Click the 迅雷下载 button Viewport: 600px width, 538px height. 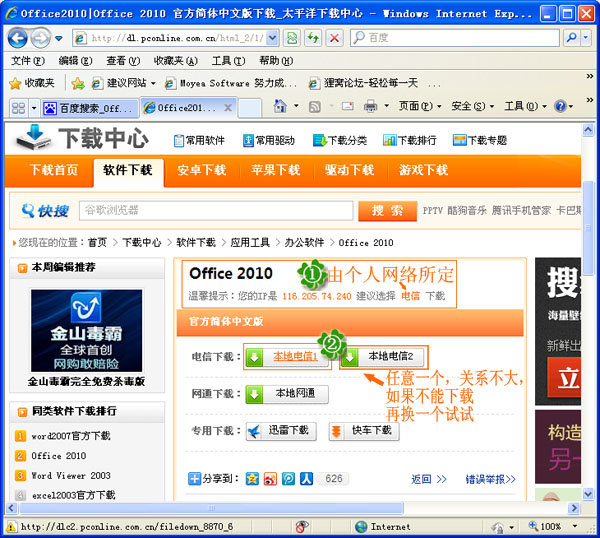point(281,431)
